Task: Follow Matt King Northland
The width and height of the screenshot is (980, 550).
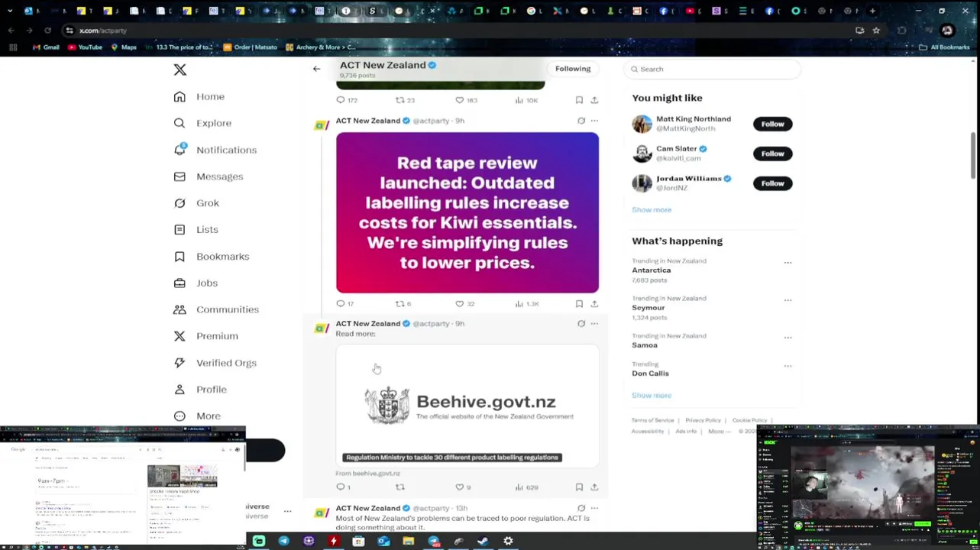Action: click(x=772, y=124)
